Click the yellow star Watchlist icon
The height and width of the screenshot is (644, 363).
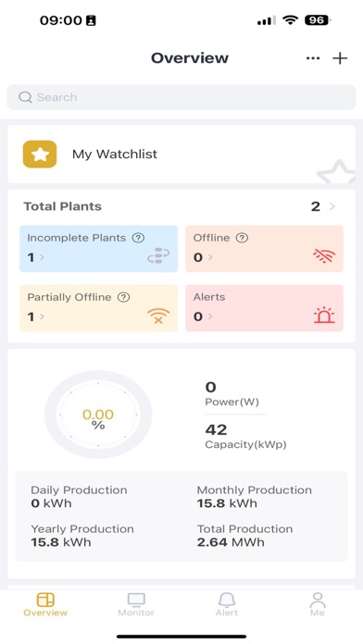[40, 154]
